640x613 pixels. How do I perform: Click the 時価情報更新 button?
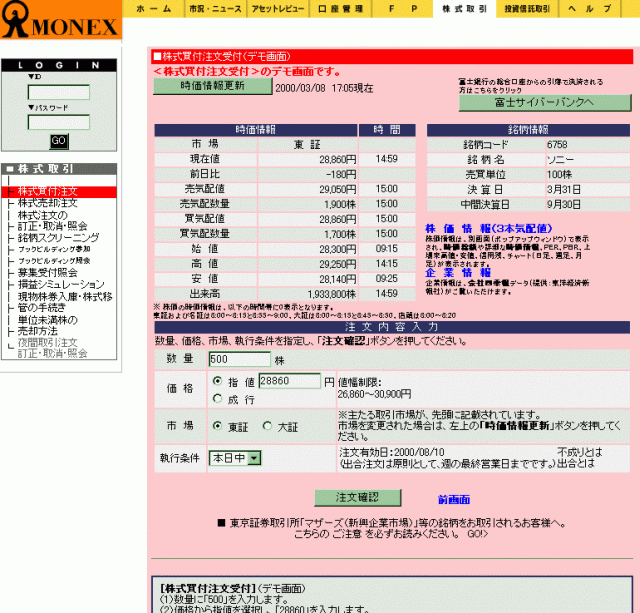tap(211, 86)
